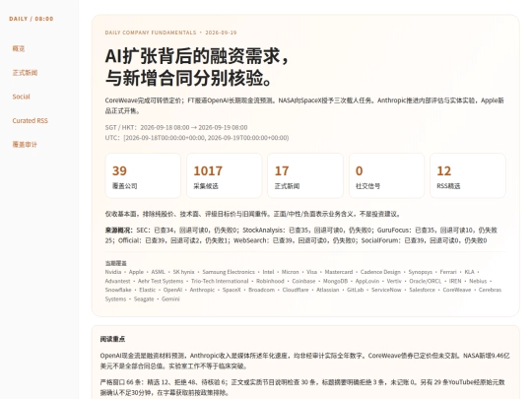
Task: Click ServiceNow in the coverage list
Action: 386,290
